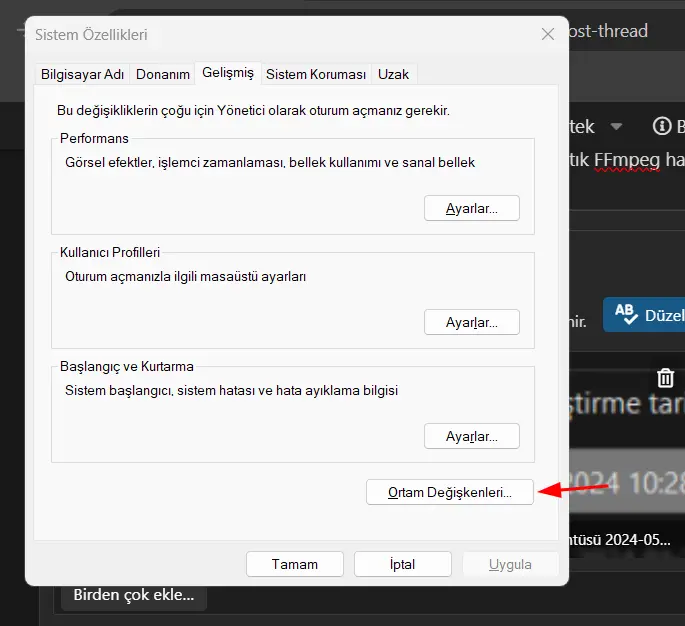
Task: Select the Gelişmiş tab
Action: point(228,73)
